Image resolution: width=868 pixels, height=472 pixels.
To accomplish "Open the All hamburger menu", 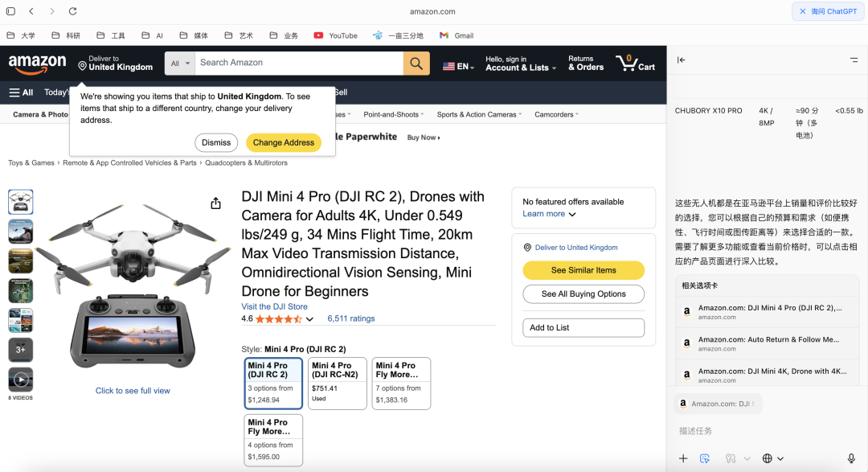I will [21, 92].
